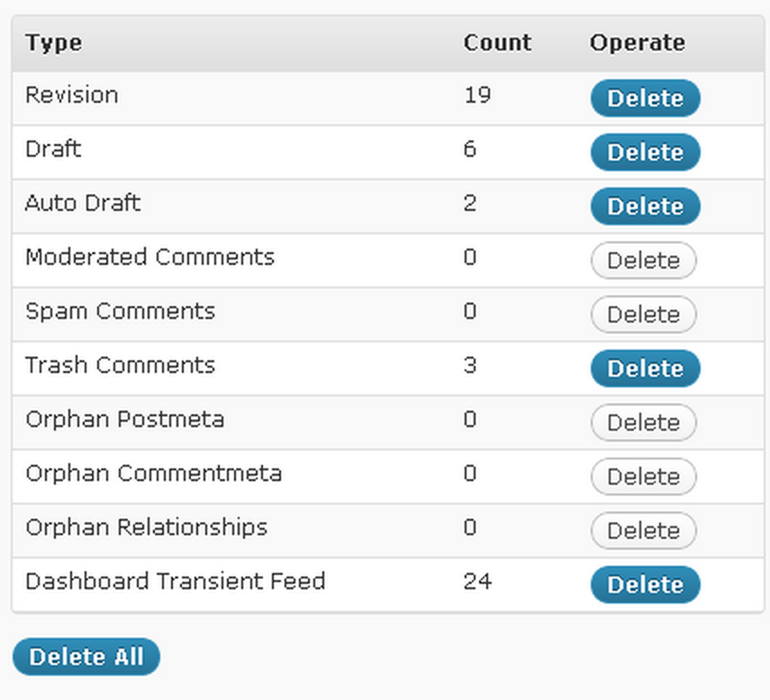Click the Dashboard Transient Feed label

coord(175,582)
